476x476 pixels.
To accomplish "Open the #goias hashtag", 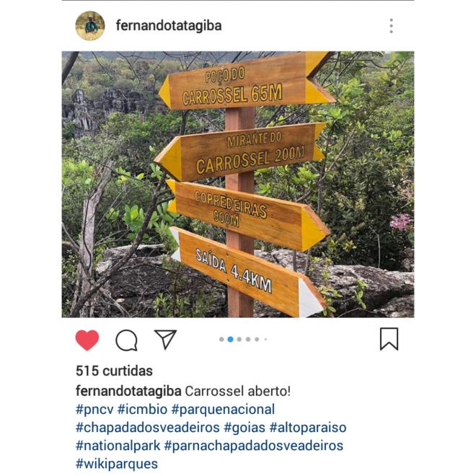I will (x=244, y=428).
